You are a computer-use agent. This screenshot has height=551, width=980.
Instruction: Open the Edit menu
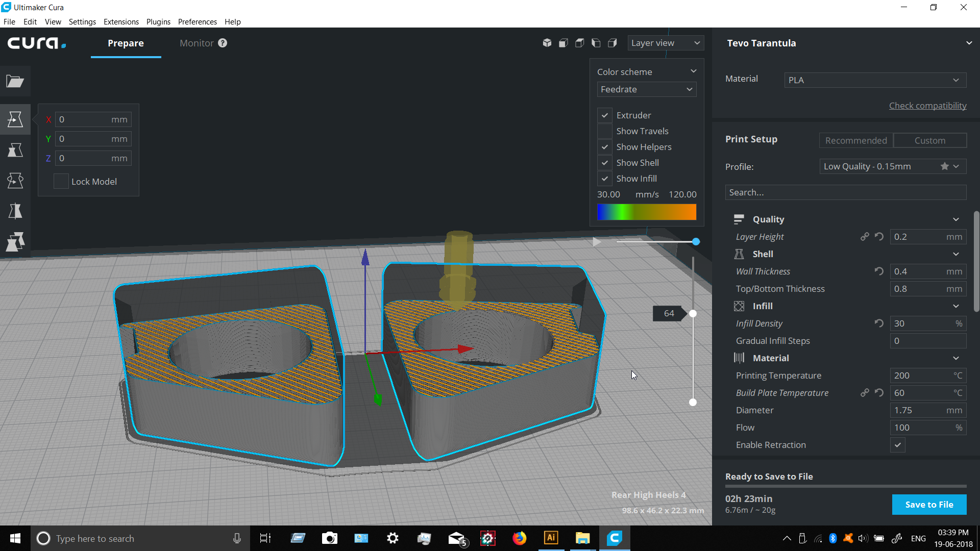tap(30, 21)
